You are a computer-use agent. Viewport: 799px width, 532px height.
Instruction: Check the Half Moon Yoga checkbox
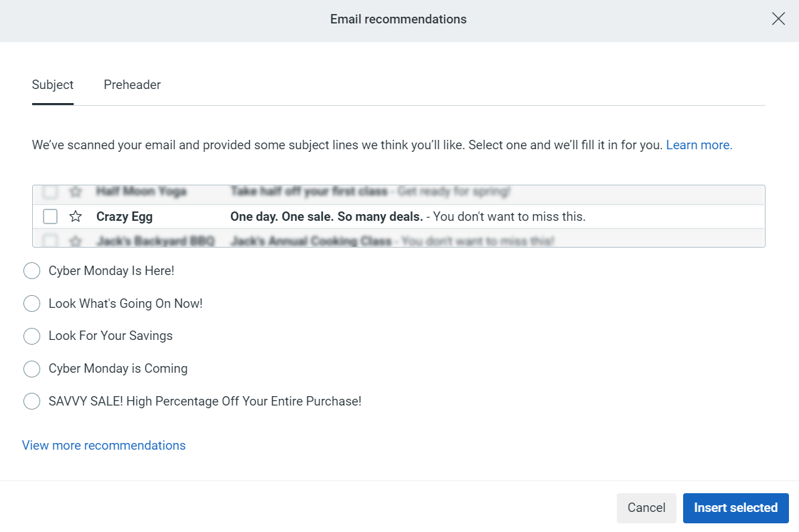(50, 191)
